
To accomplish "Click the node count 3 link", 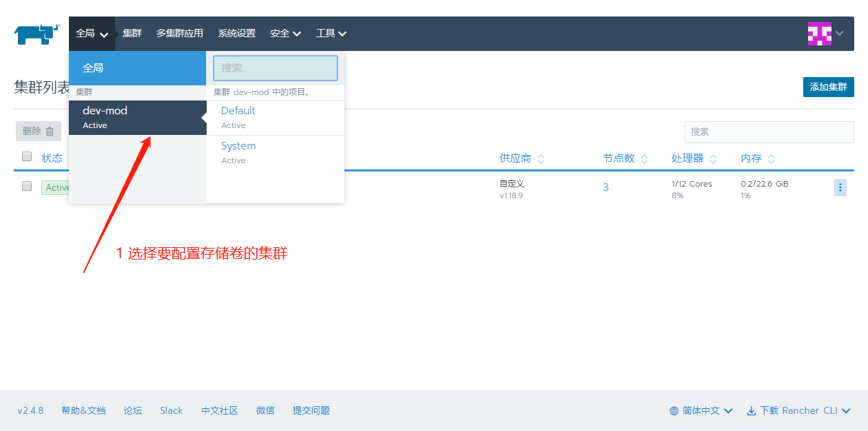I will tap(606, 186).
